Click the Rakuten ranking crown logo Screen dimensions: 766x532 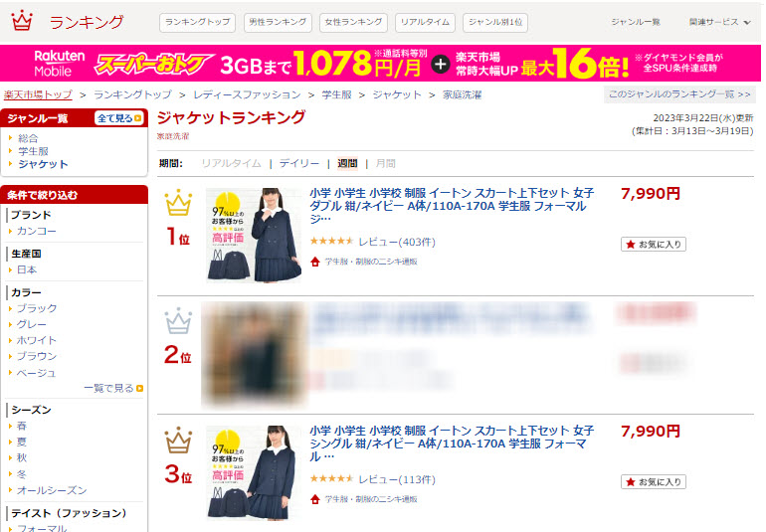(22, 21)
